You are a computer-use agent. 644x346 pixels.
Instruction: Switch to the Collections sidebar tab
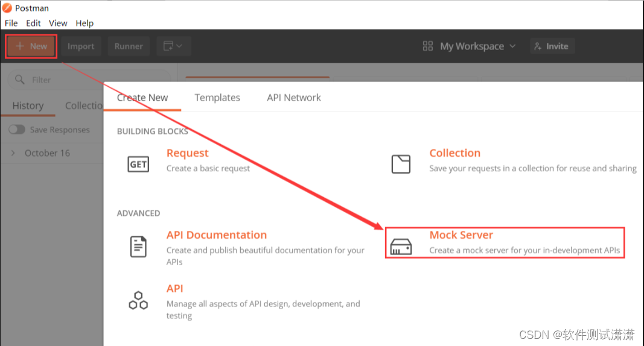tap(84, 105)
